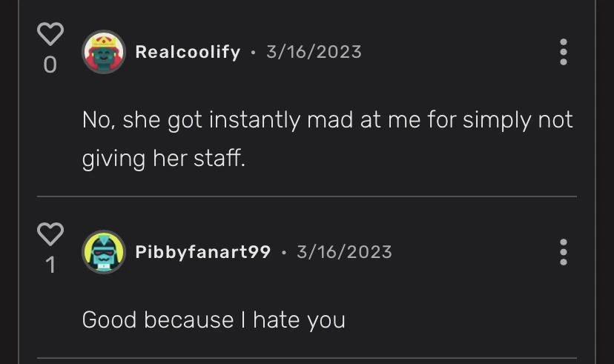Open the three-dot menu on Pibbyfanart99's comment
The height and width of the screenshot is (364, 614).
coord(563,252)
